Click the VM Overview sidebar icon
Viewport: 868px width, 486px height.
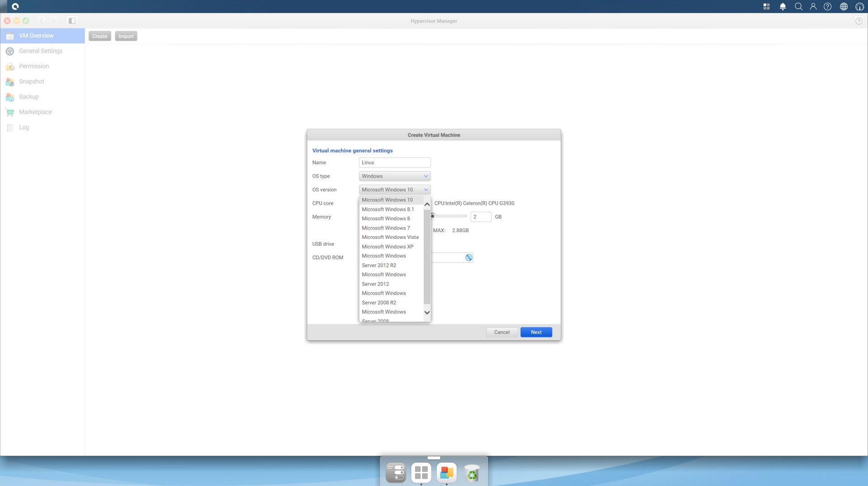[10, 36]
